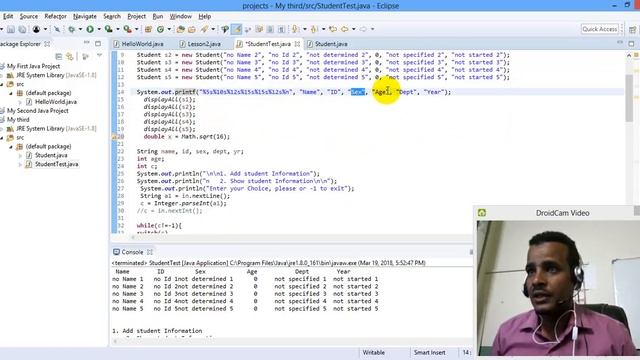640x360 pixels.
Task: Click the editor vertical scrollbar thumb
Action: pos(629,98)
